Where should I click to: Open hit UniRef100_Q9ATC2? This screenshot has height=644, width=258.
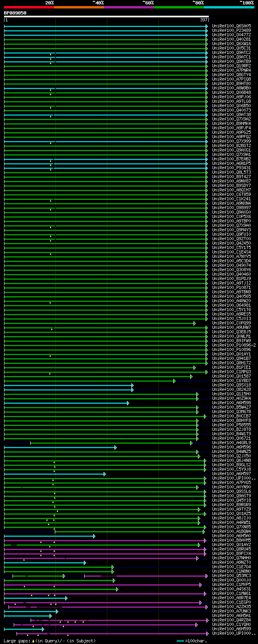[x=231, y=52]
